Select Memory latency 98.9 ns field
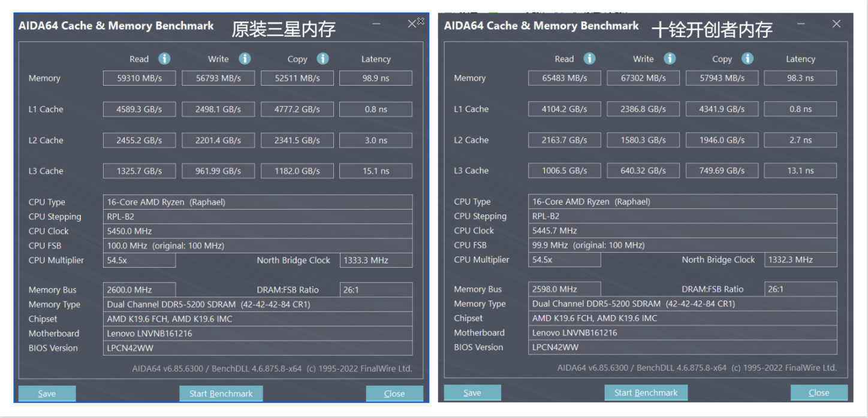Image resolution: width=868 pixels, height=418 pixels. 376,78
